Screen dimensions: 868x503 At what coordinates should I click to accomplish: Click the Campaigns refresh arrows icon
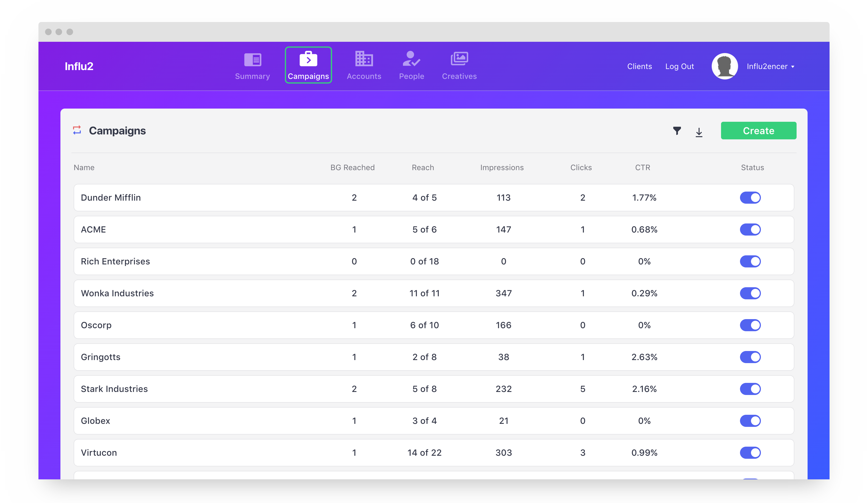(77, 130)
